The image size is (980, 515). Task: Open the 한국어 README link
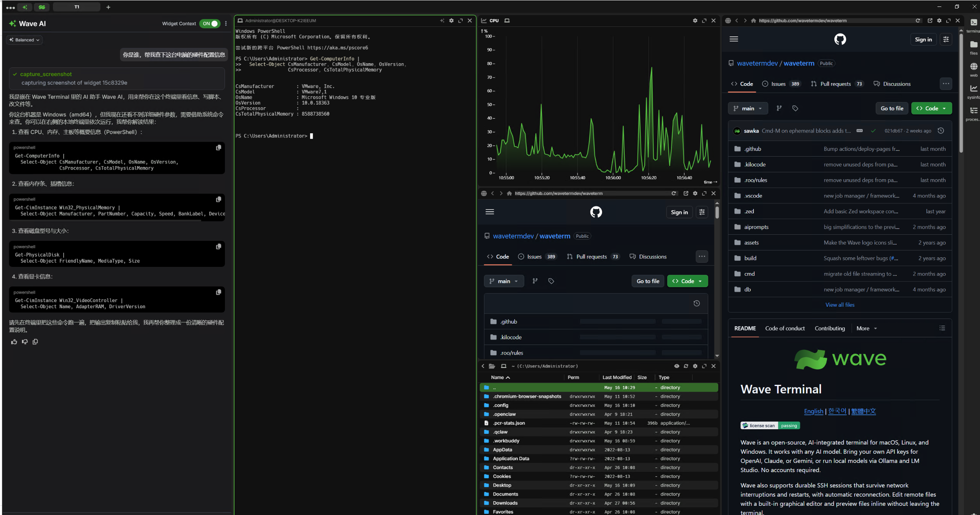pyautogui.click(x=837, y=411)
